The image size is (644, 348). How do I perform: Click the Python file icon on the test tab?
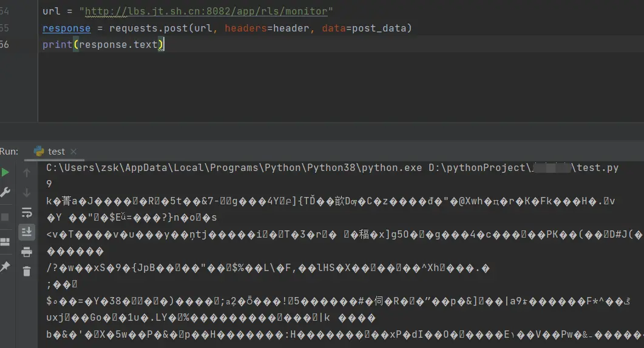coord(39,152)
